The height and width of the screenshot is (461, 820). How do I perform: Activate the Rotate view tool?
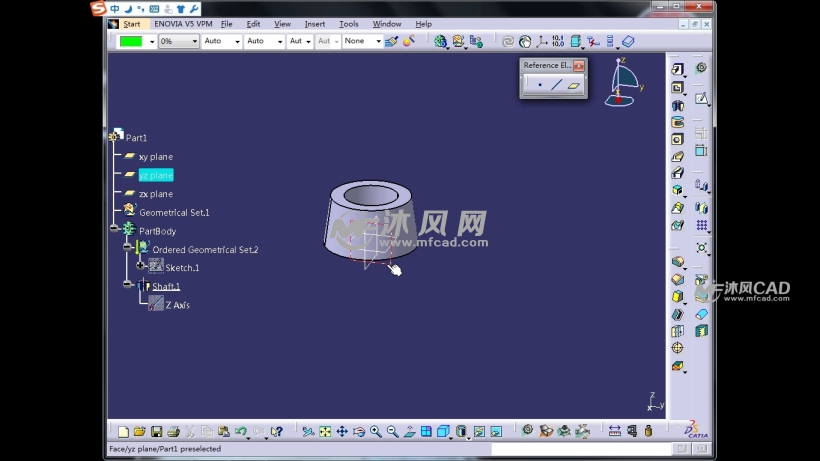(x=359, y=431)
